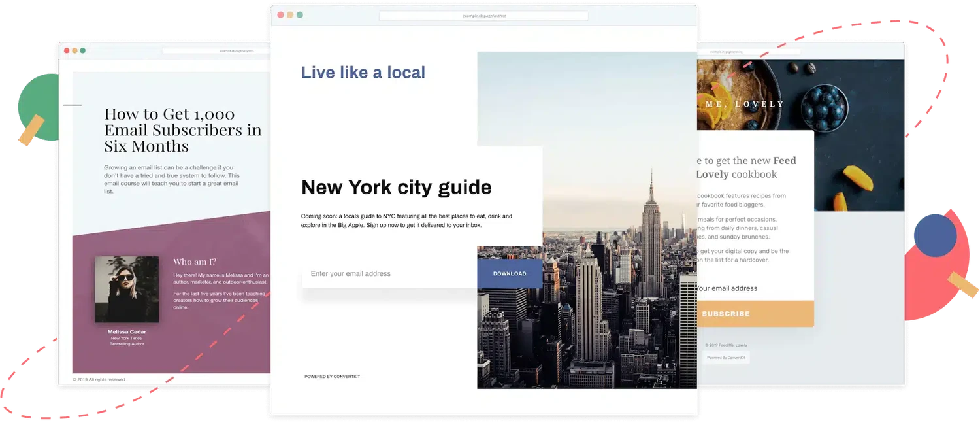Click the yellow dot in the center window
Image resolution: width=980 pixels, height=423 pixels.
tap(290, 15)
